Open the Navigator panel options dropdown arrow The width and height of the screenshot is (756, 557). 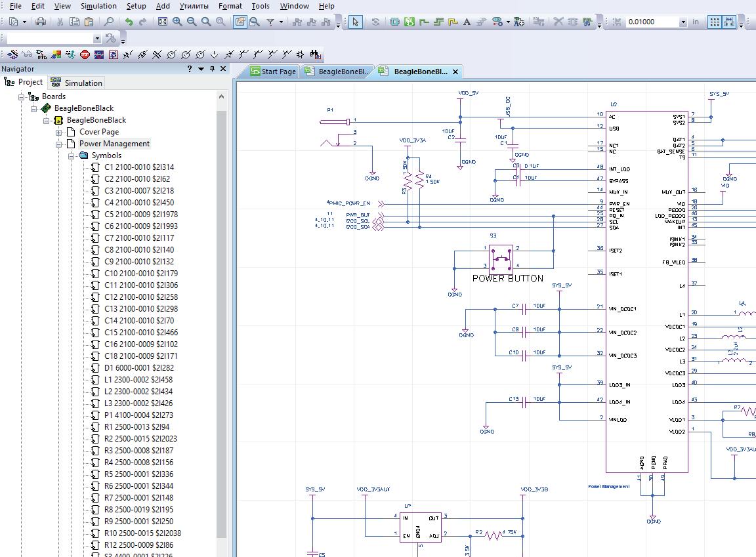pos(201,69)
